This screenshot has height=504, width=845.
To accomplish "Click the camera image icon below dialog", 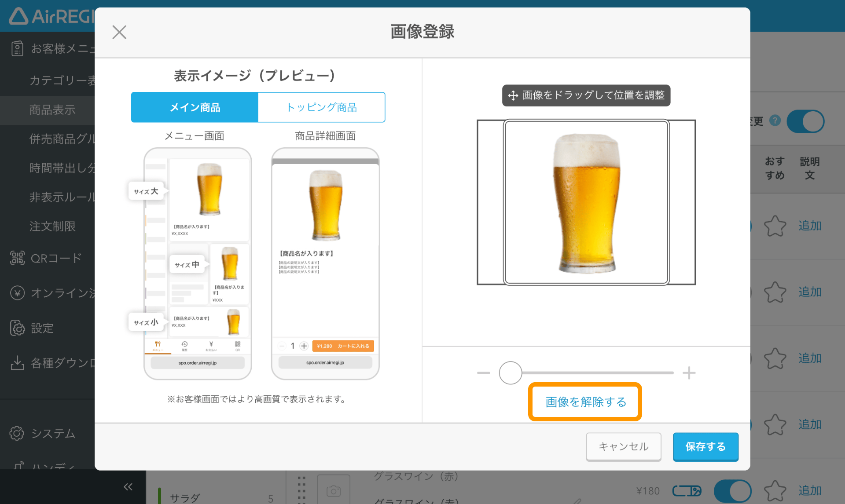I will pyautogui.click(x=334, y=490).
